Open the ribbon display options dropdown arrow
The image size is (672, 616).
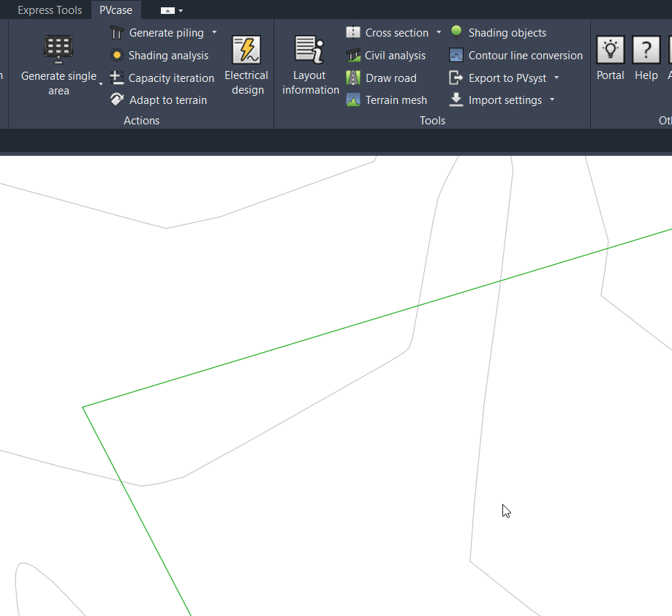point(181,11)
